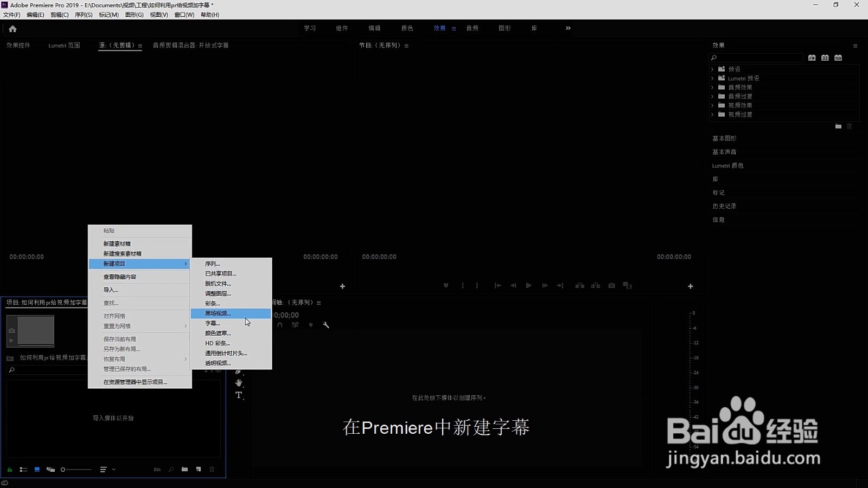Screen dimensions: 868x488
Task: Open Lumetri 颜色 panel
Action: [727, 165]
